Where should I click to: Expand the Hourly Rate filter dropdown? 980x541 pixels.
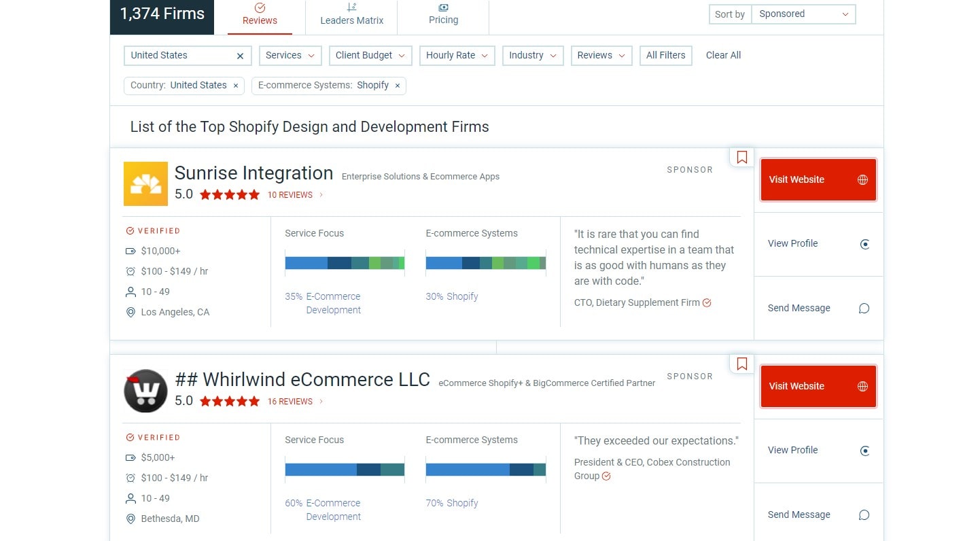point(457,56)
